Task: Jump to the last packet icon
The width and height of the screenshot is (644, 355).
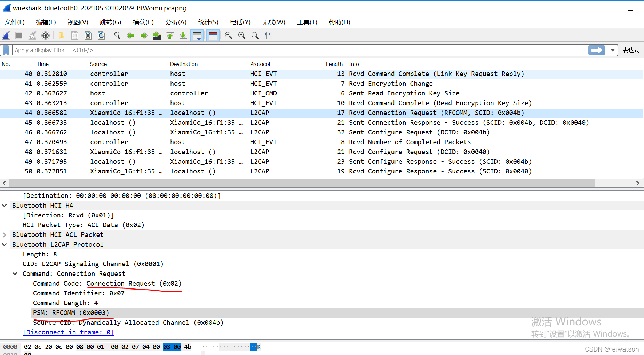Action: pyautogui.click(x=183, y=36)
